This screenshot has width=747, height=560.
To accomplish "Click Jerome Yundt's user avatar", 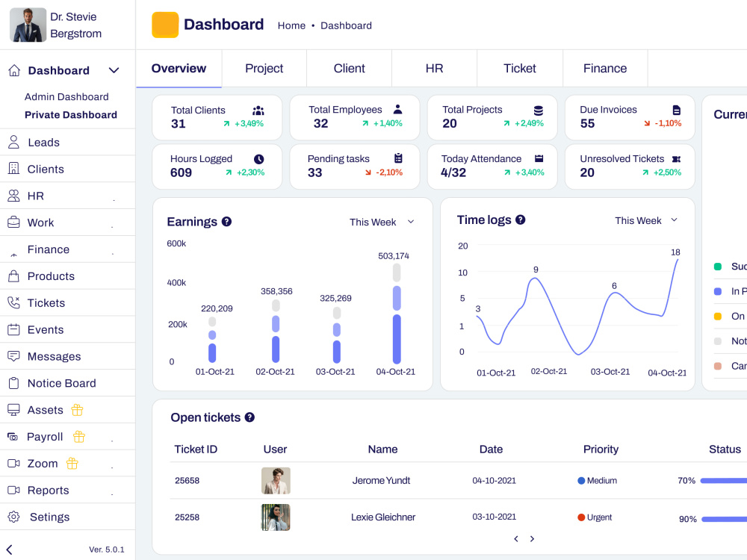I will tap(276, 480).
